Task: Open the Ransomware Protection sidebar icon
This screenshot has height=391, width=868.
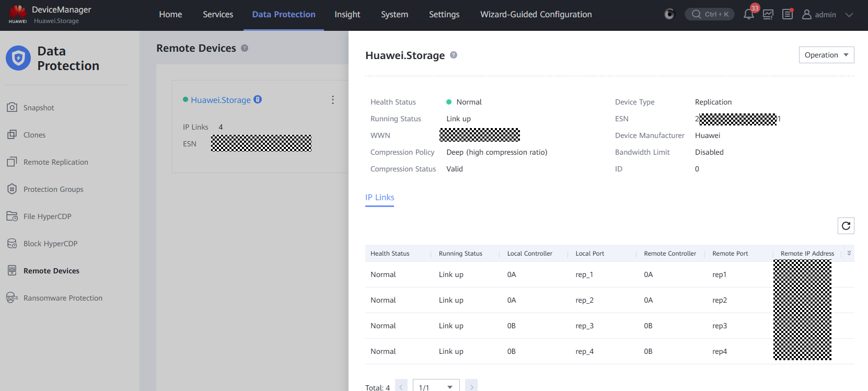Action: click(12, 297)
